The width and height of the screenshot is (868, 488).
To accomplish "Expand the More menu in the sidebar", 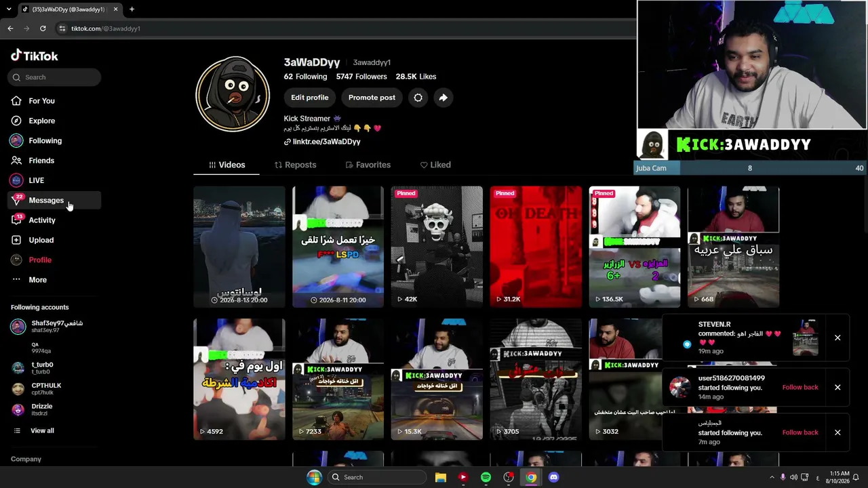I will [x=37, y=280].
